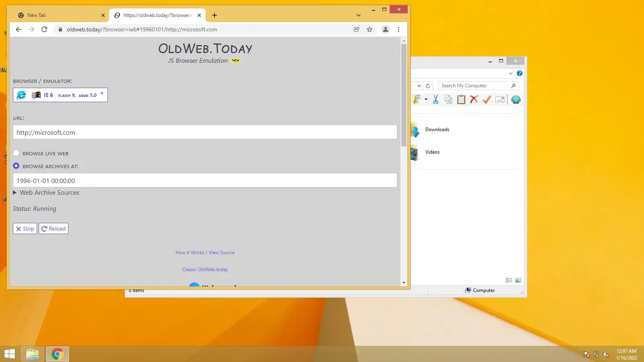The height and width of the screenshot is (362, 644).
Task: Share this page via the address bar icon
Action: (356, 29)
